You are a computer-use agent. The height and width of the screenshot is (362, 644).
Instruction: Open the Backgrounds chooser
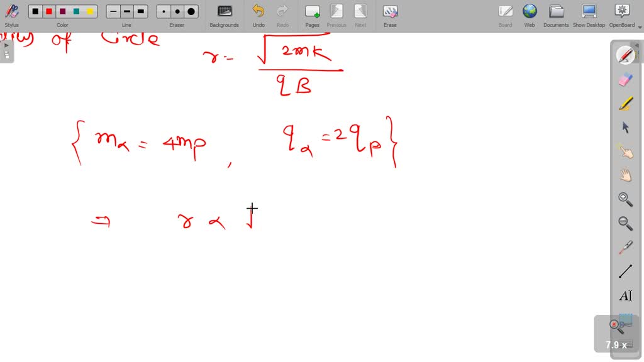point(225,15)
